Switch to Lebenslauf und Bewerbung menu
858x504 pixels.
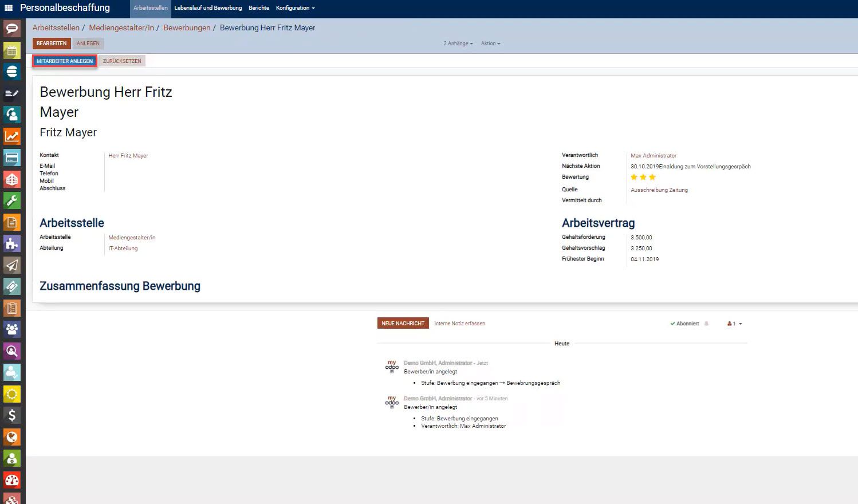[208, 7]
